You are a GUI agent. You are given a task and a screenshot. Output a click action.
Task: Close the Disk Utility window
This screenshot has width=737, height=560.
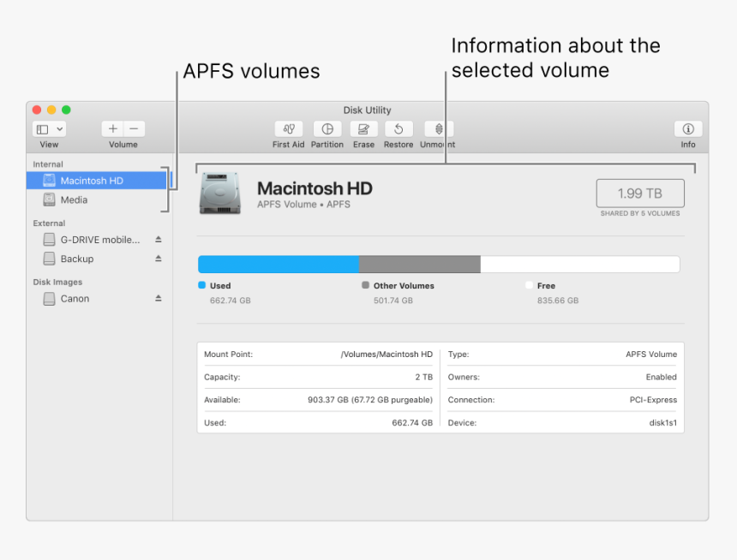[x=37, y=110]
